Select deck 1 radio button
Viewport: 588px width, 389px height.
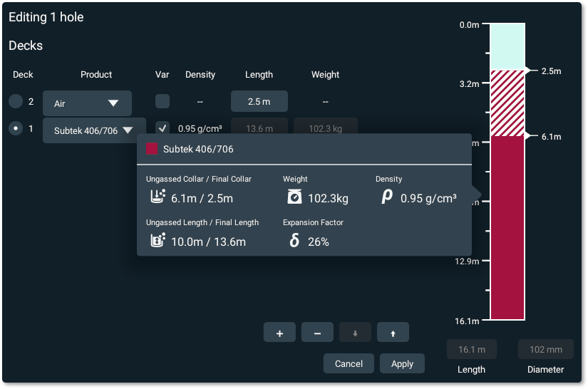tap(16, 128)
